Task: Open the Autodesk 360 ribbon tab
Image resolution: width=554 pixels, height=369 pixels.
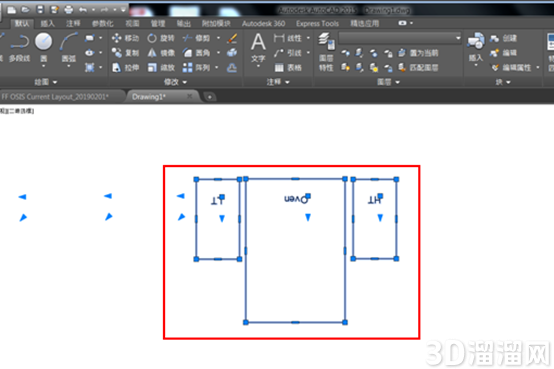Action: click(263, 23)
